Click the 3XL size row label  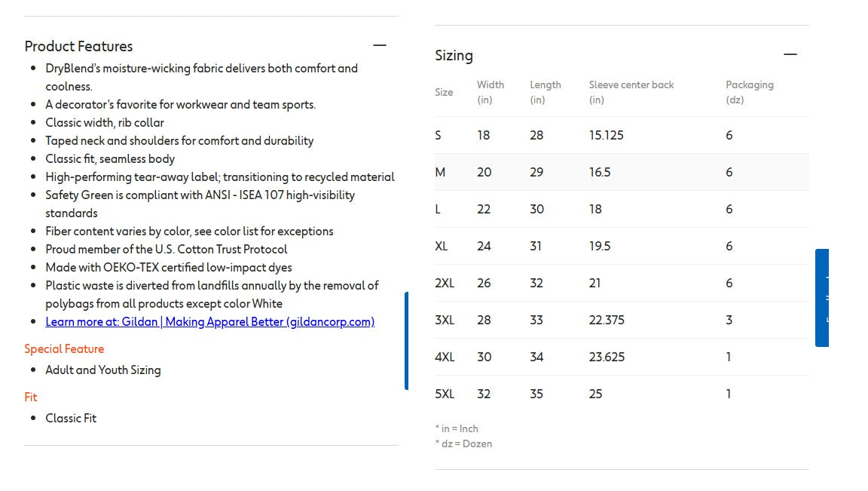click(445, 321)
